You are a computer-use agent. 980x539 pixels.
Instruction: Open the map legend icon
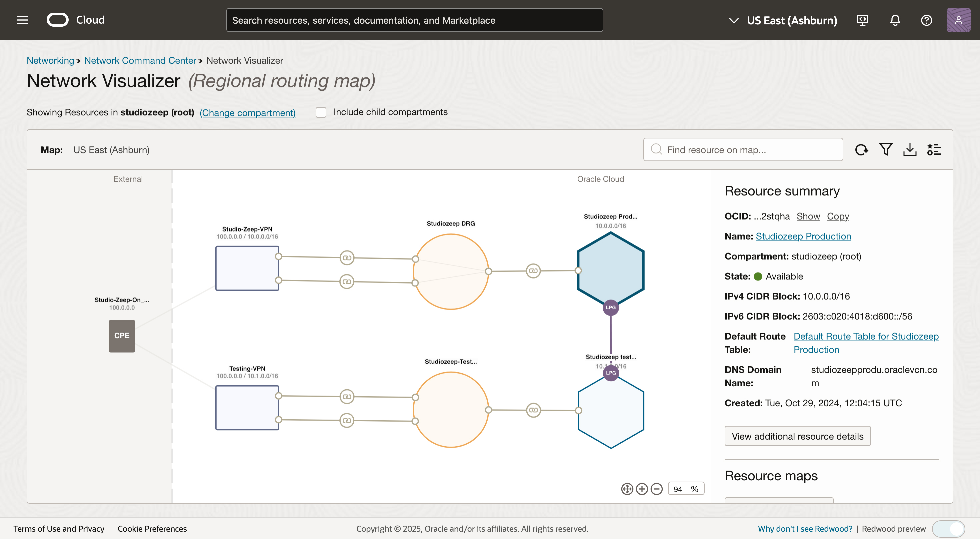[934, 150]
